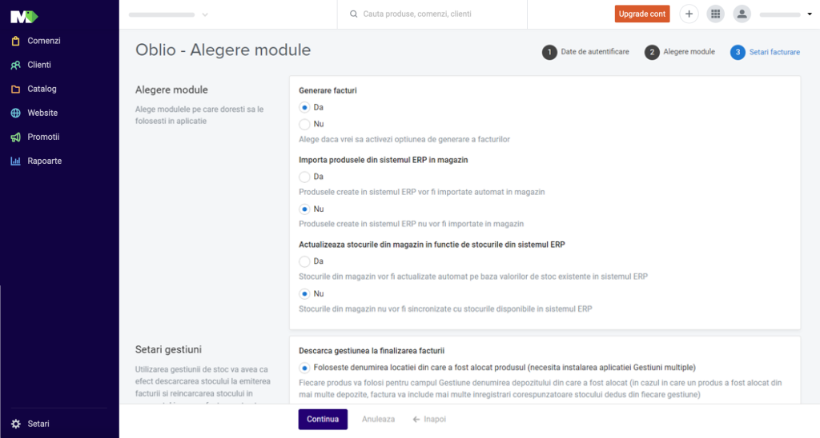Open Comenzi via its clipboard icon

point(16,41)
